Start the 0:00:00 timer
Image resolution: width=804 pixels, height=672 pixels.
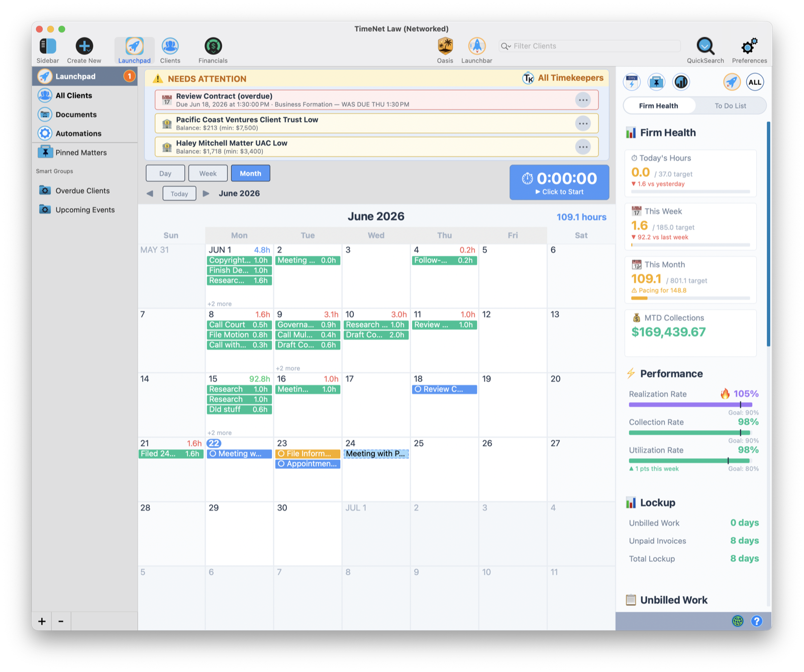(x=559, y=182)
